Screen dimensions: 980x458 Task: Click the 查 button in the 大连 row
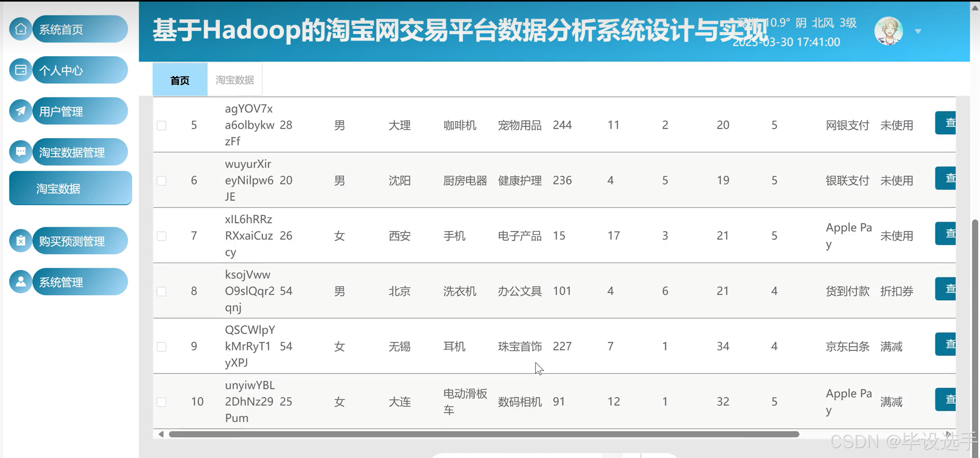tap(945, 399)
